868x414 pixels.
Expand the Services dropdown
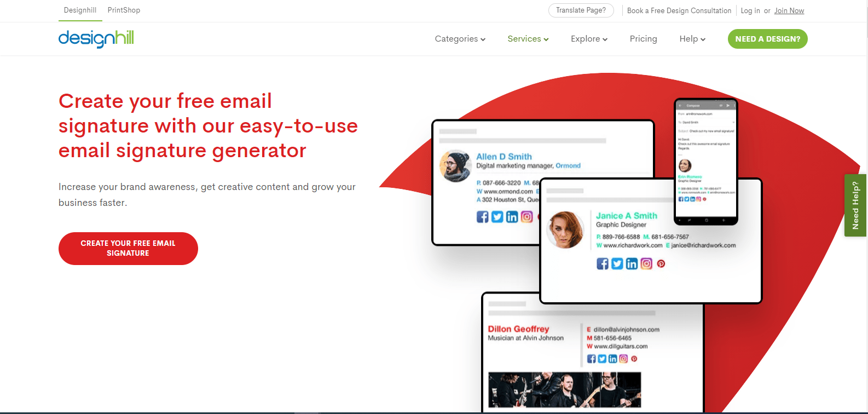tap(528, 39)
